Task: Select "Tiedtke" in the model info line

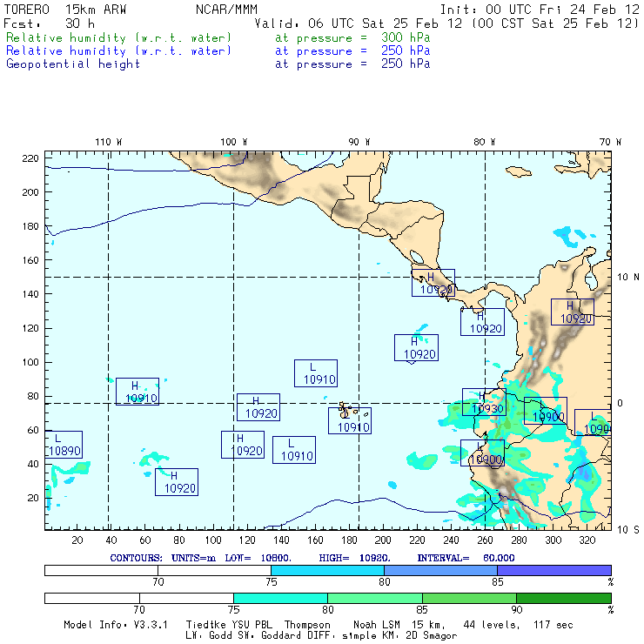Action: tap(207, 625)
